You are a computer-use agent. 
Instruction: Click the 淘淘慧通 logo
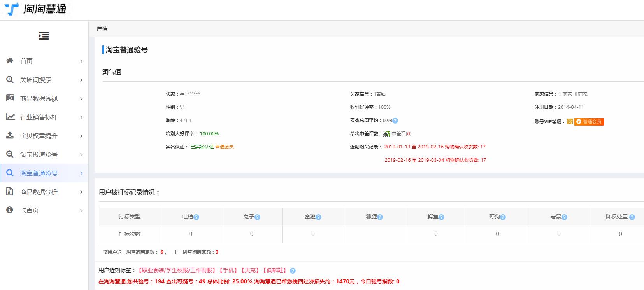pyautogui.click(x=36, y=9)
